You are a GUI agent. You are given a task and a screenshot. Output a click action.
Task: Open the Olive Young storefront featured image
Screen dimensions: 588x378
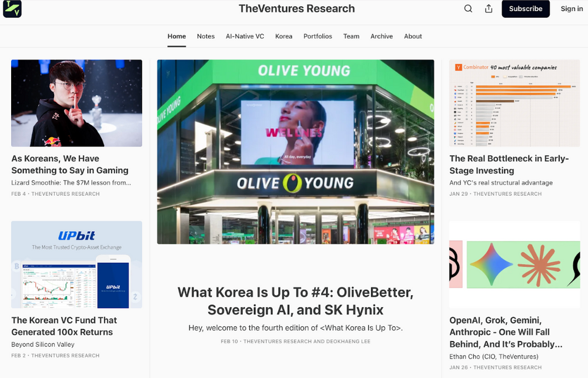[x=296, y=152]
